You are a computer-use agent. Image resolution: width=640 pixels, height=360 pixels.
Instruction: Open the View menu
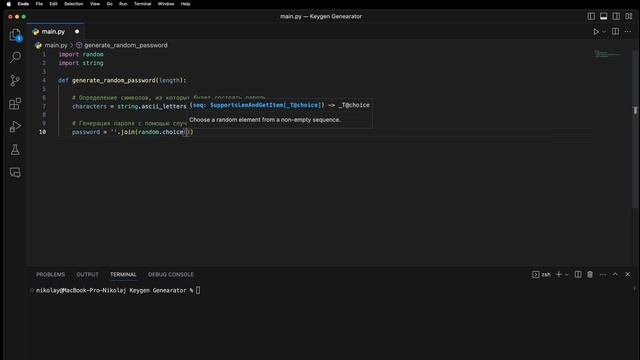(95, 4)
